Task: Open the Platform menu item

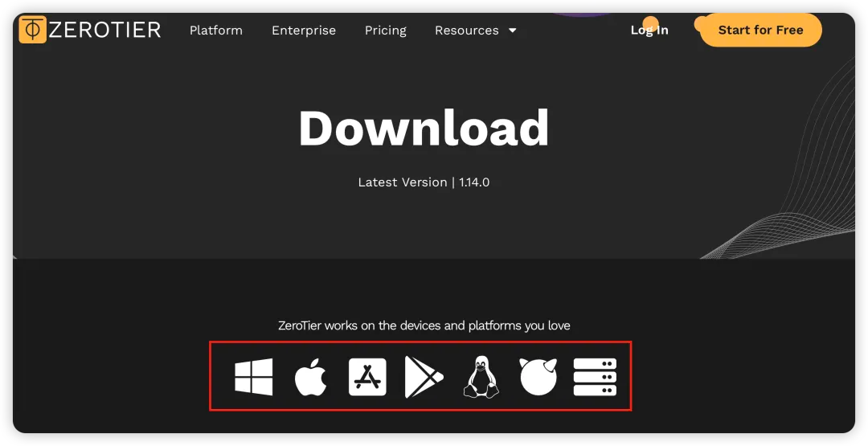Action: [216, 31]
